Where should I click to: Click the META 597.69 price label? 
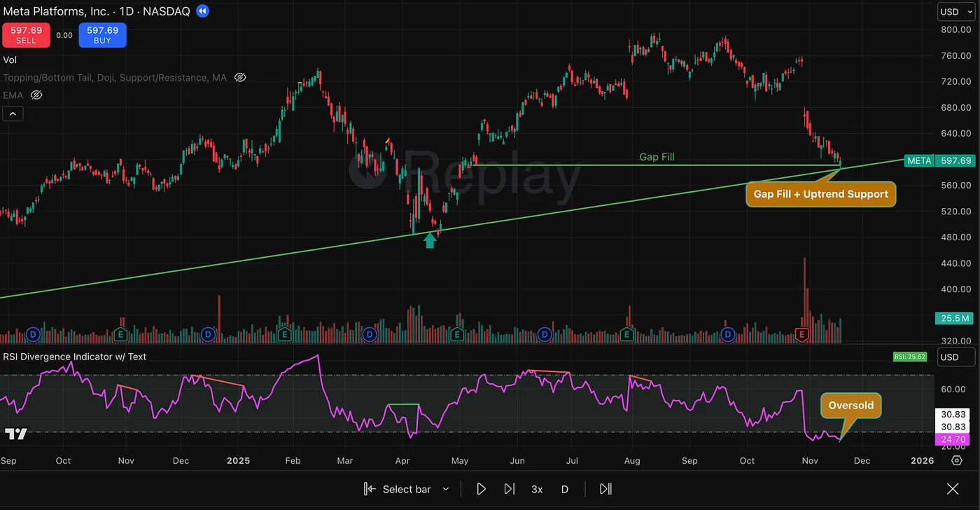939,160
